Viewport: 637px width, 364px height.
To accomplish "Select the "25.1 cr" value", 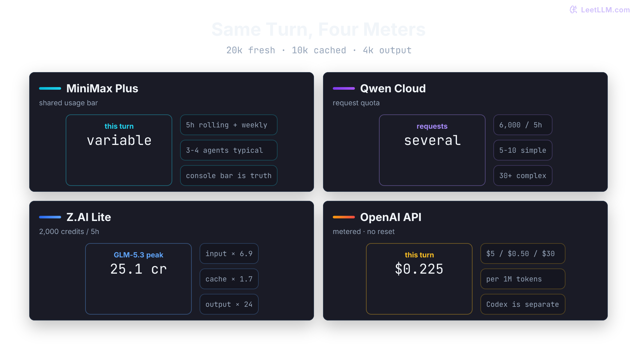I will [138, 269].
